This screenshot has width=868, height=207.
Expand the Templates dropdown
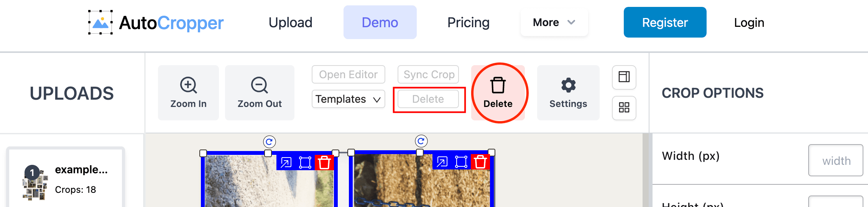(x=348, y=99)
